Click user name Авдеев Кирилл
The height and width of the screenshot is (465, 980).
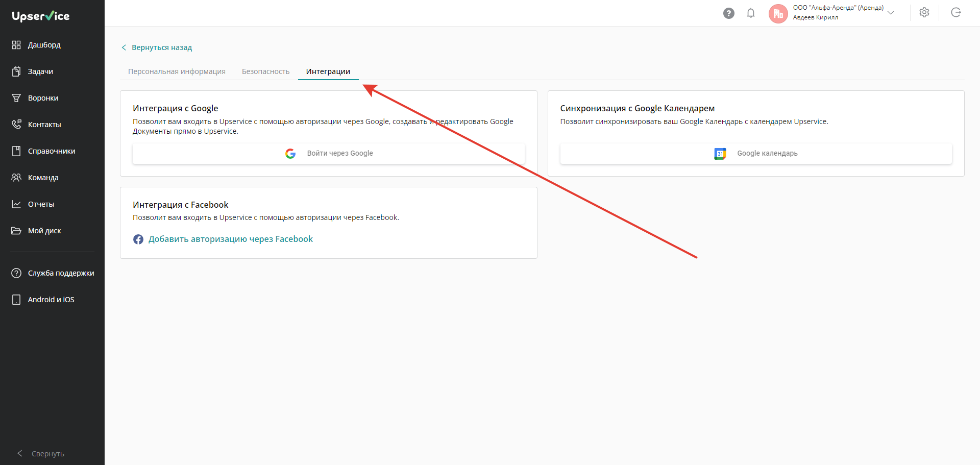click(815, 17)
